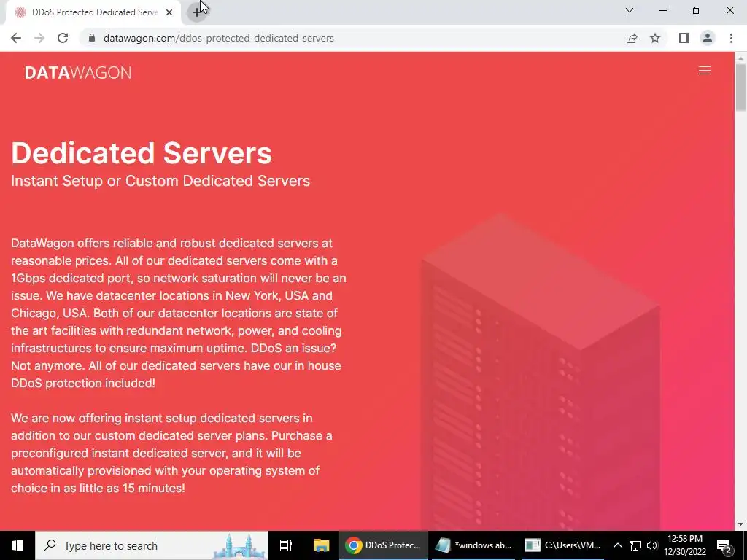Open Task View on the taskbar
The image size is (747, 560).
[x=286, y=545]
